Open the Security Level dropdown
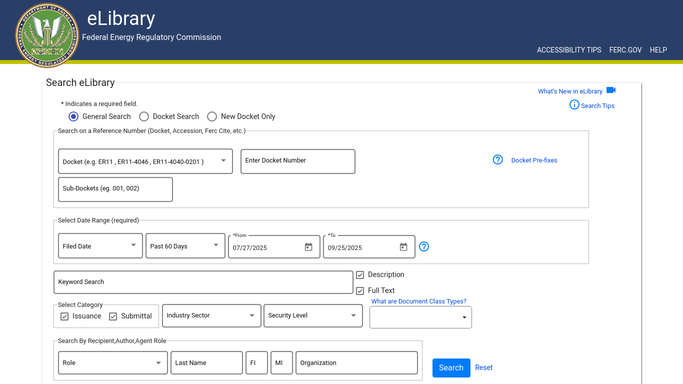This screenshot has width=683, height=384. [313, 316]
